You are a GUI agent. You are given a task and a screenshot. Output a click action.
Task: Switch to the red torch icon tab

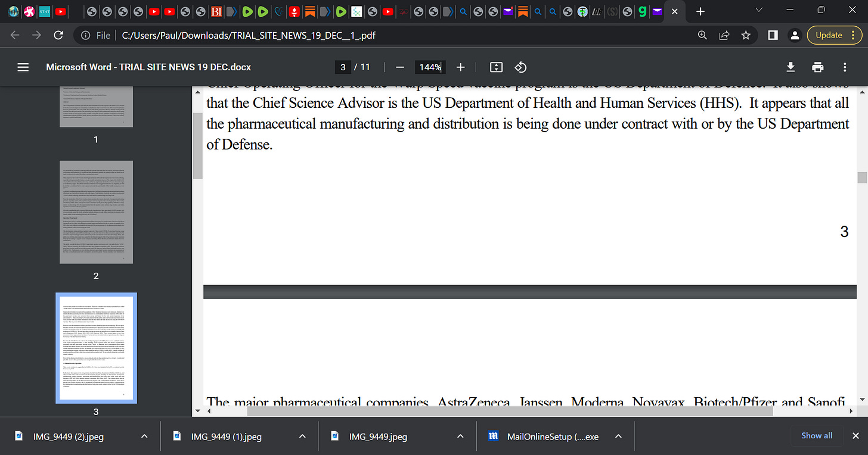(294, 11)
